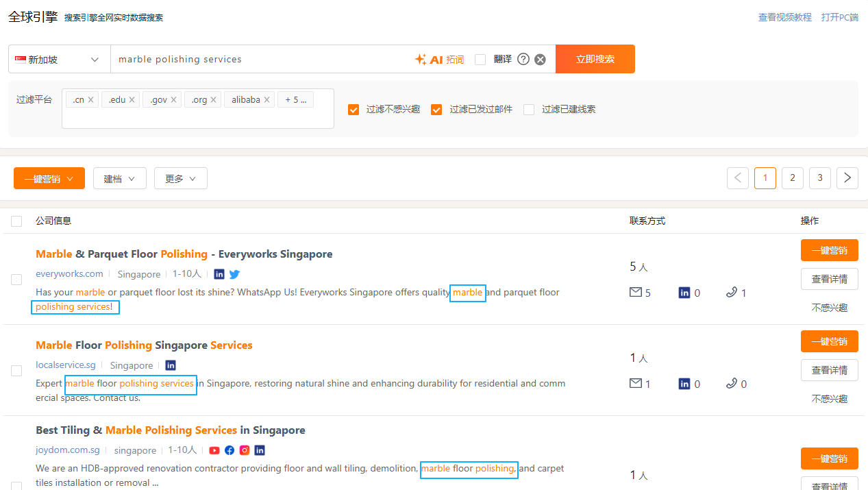This screenshot has height=490, width=868.
Task: Select all companies header checkbox
Action: tap(16, 221)
